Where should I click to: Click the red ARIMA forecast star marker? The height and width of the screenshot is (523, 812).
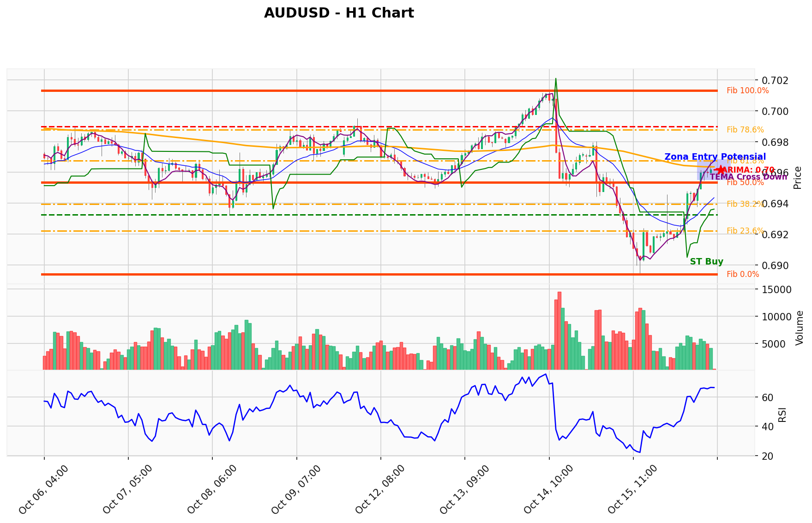point(721,169)
